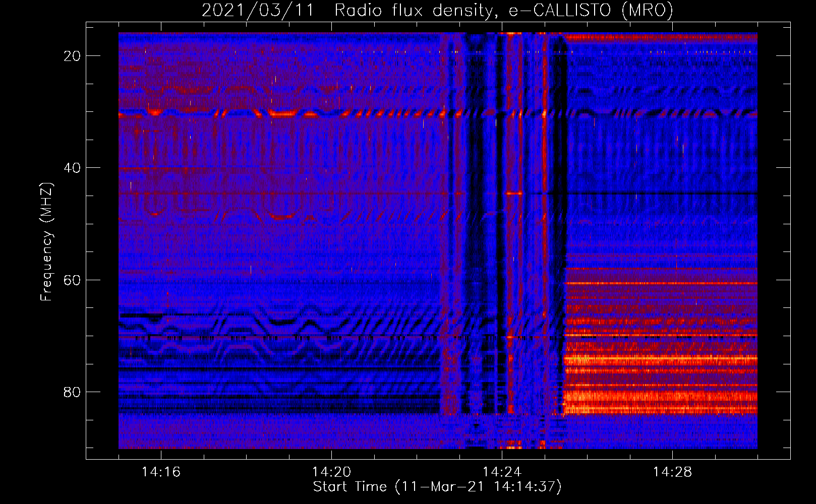Click the 40 MHz frequency tick label

72,168
